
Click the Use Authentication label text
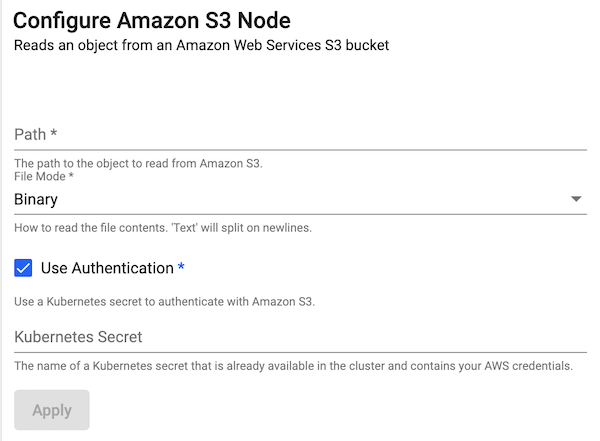(107, 268)
